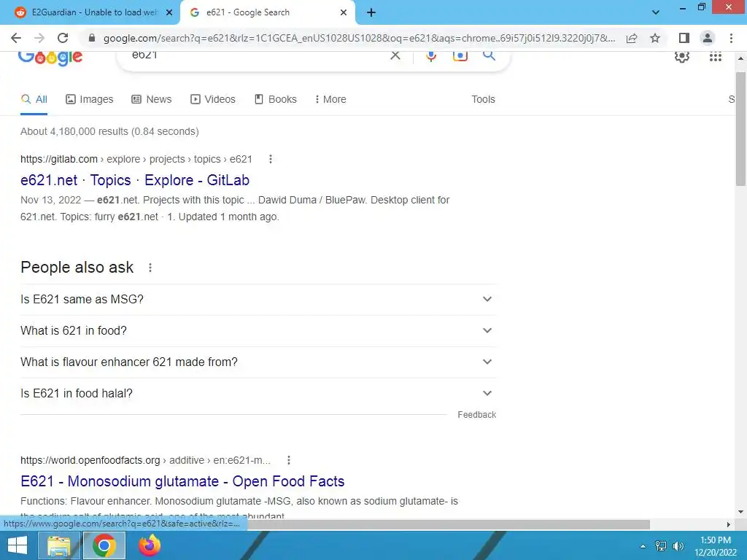Image resolution: width=747 pixels, height=560 pixels.
Task: Open the network status tray icon
Action: click(661, 546)
